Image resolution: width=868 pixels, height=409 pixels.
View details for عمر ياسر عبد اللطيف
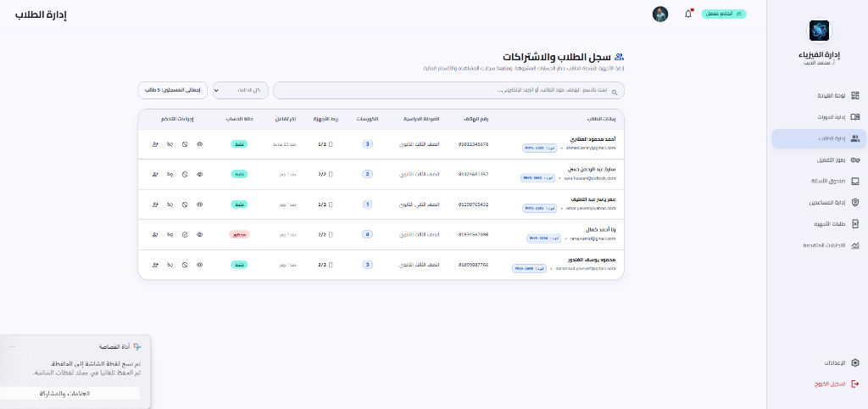tap(199, 204)
